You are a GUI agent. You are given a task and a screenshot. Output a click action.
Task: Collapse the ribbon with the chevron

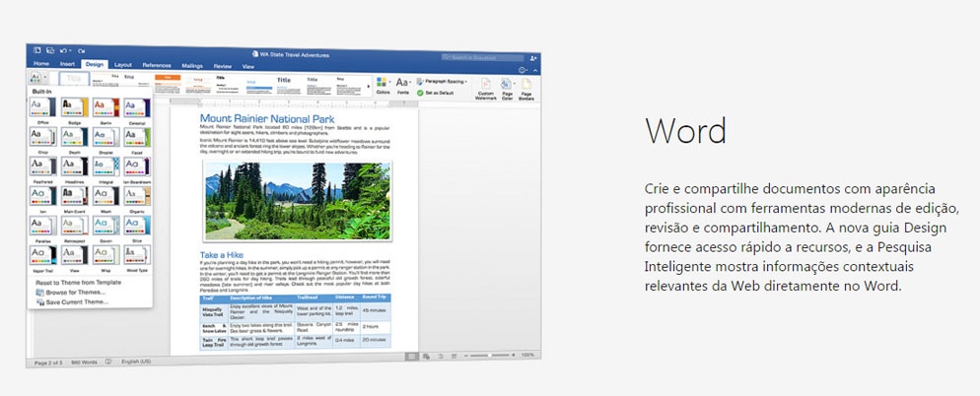point(535,70)
